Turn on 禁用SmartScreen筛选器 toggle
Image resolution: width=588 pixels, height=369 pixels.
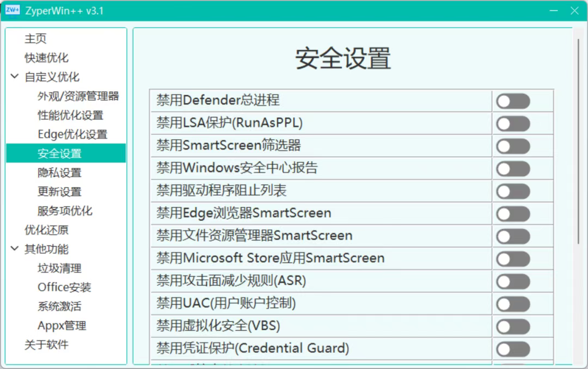click(x=512, y=146)
